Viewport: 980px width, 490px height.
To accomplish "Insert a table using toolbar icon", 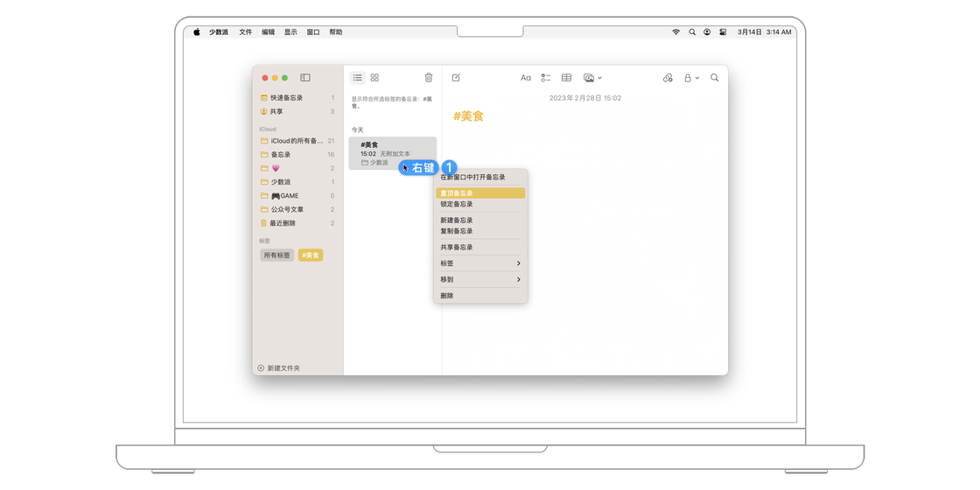I will pyautogui.click(x=566, y=78).
